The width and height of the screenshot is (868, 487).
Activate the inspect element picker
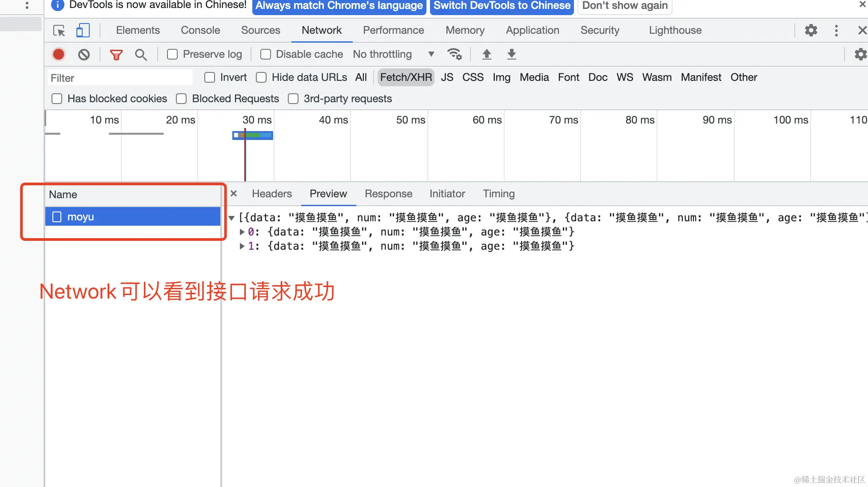tap(59, 30)
